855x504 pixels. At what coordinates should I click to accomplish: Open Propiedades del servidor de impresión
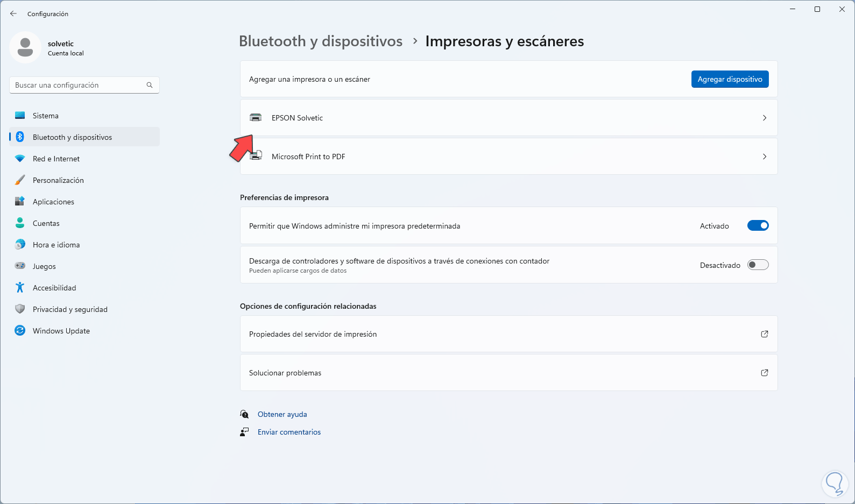click(509, 334)
